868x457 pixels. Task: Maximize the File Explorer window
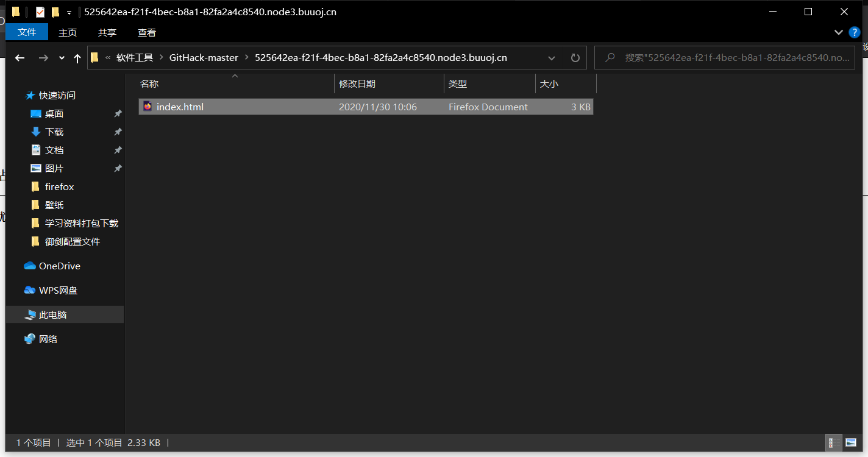pos(808,12)
